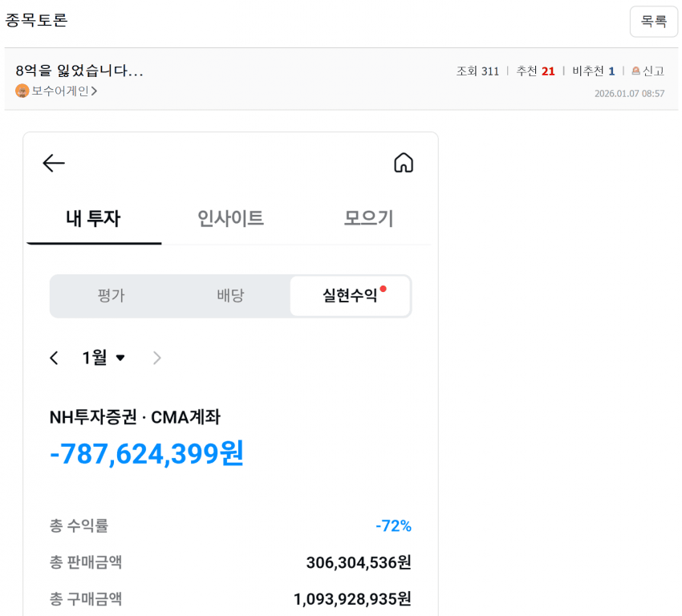The height and width of the screenshot is (616, 682).
Task: Switch to the 인사이트 tab
Action: pos(230,218)
